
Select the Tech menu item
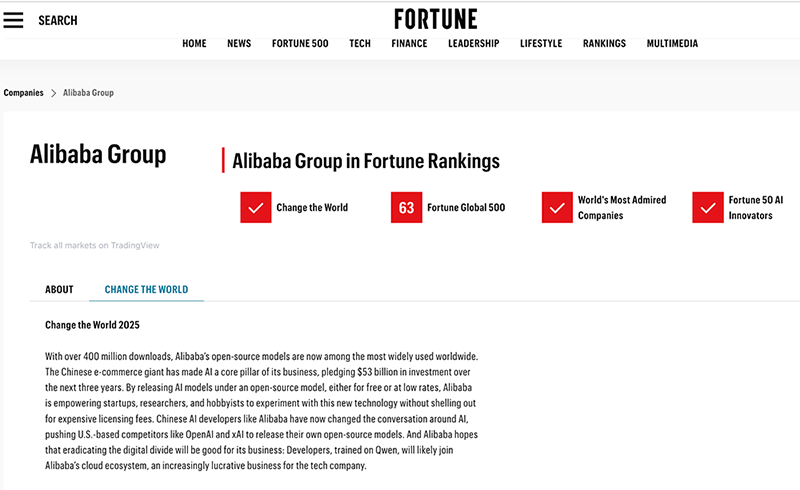tap(360, 44)
